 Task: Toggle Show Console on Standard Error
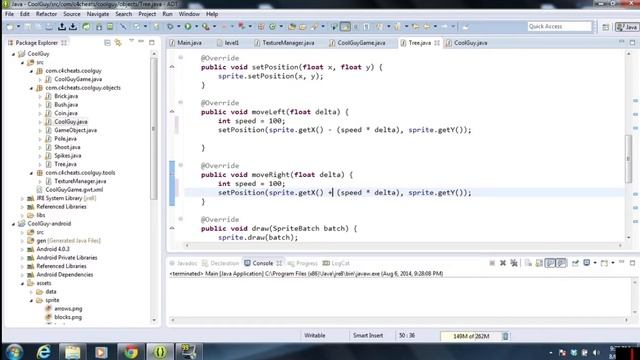562,263
